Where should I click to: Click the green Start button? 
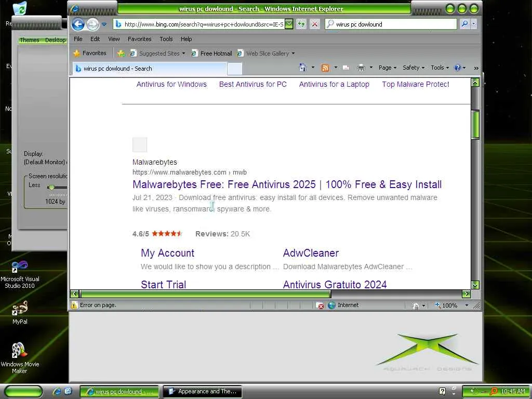(x=23, y=392)
